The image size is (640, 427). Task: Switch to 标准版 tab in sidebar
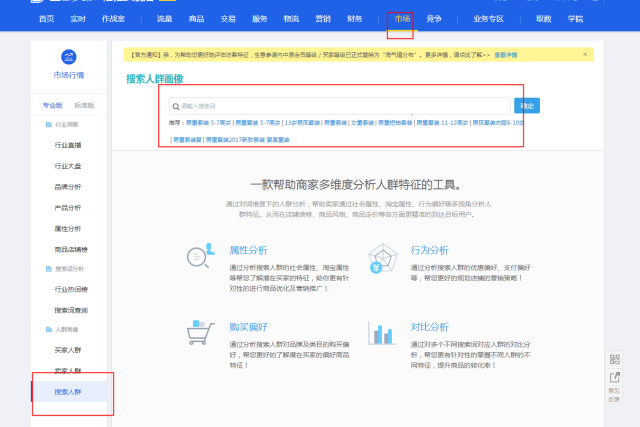click(84, 105)
